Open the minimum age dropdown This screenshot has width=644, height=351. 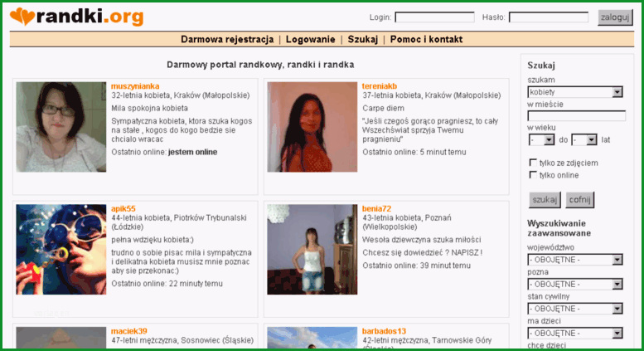542,140
